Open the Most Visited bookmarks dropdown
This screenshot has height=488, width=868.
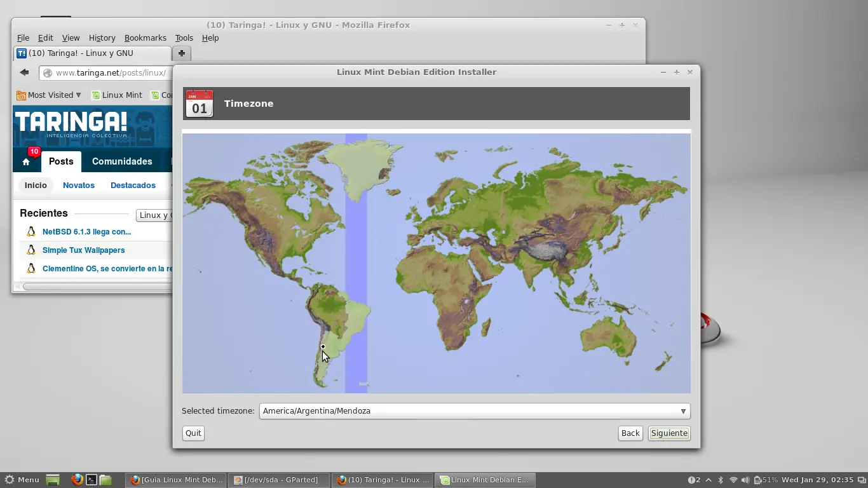tap(49, 95)
